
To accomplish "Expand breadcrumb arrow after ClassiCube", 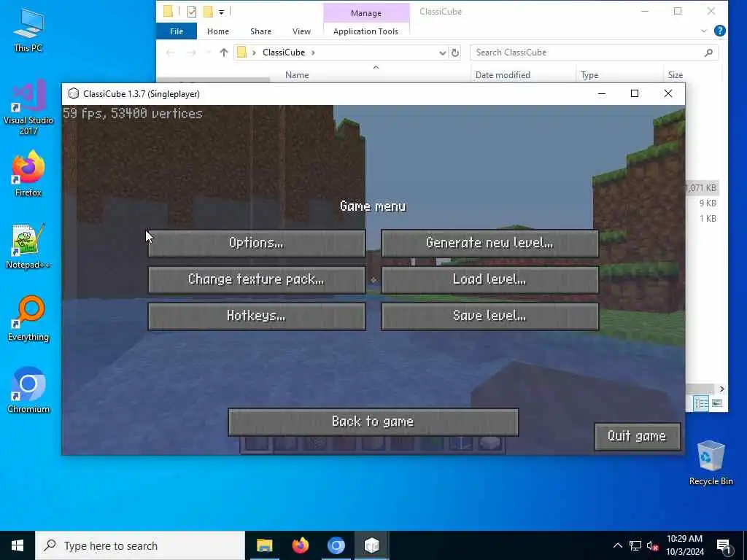I will click(313, 52).
